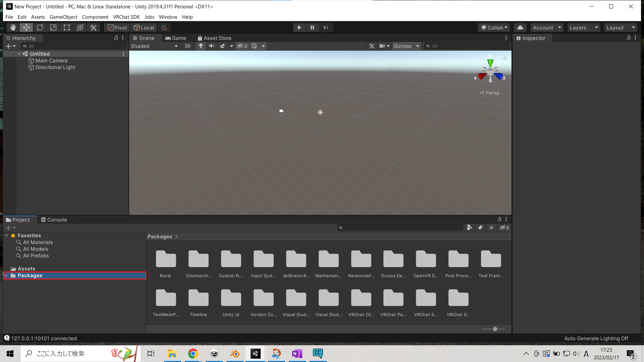Open the VRChat SDK menu
Viewport: 644px width, 362px height.
coord(126,17)
